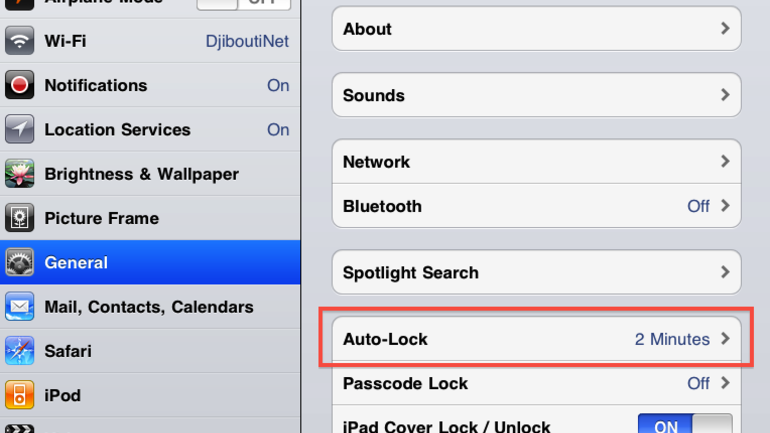Select the Notifications red dot icon
The image size is (770, 433).
[19, 85]
